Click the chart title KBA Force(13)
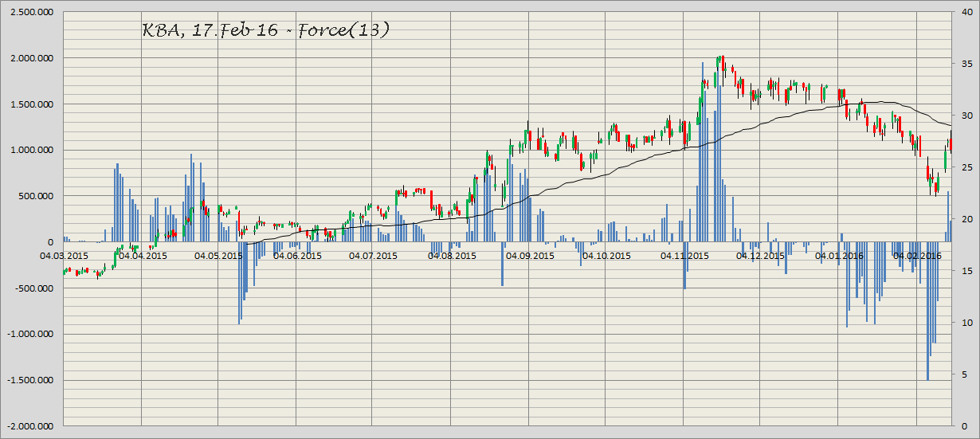This screenshot has width=980, height=439. (265, 31)
